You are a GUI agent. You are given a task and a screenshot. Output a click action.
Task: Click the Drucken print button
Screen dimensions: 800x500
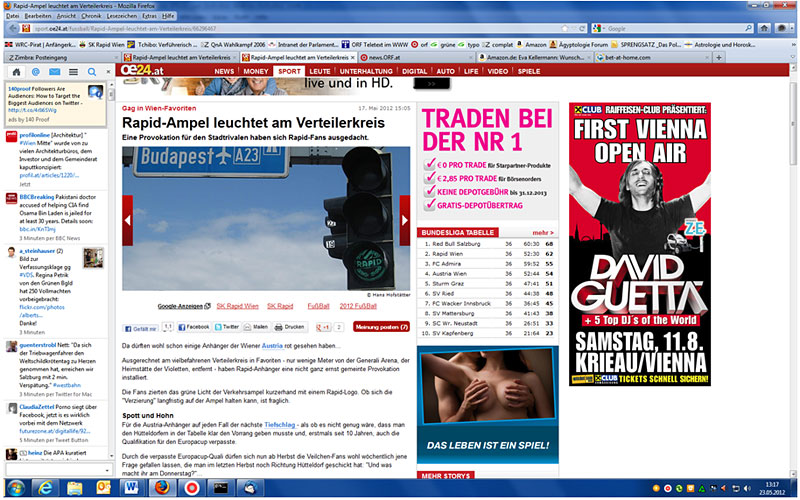coord(289,327)
